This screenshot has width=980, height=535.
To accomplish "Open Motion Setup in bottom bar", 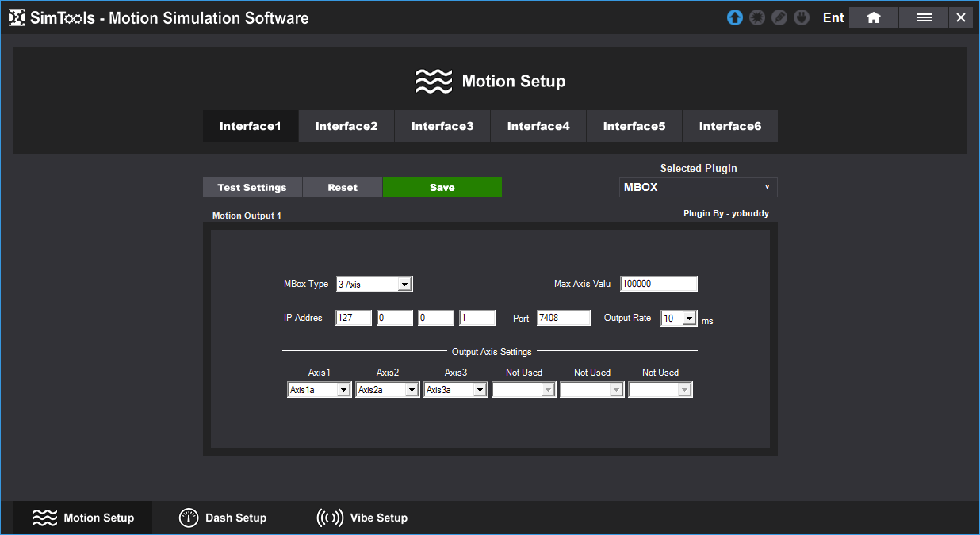I will click(x=83, y=518).
